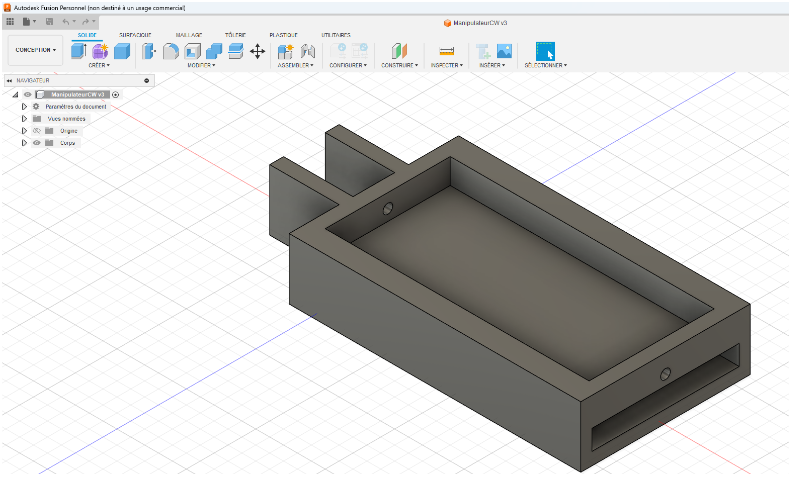
Task: Select the Extrude tool icon
Action: click(78, 51)
